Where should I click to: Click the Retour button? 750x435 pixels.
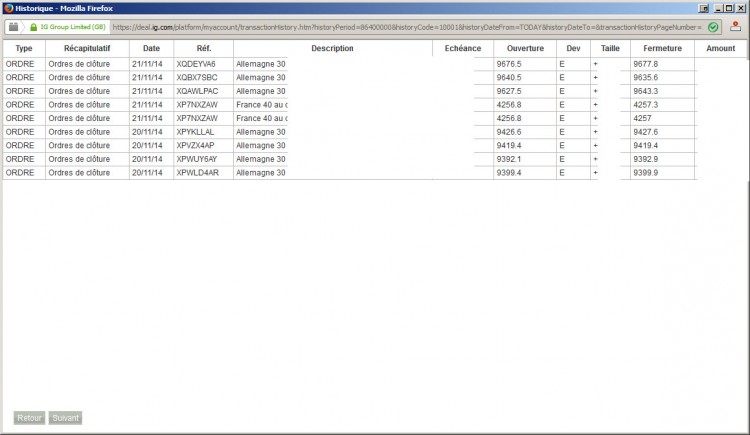point(29,418)
